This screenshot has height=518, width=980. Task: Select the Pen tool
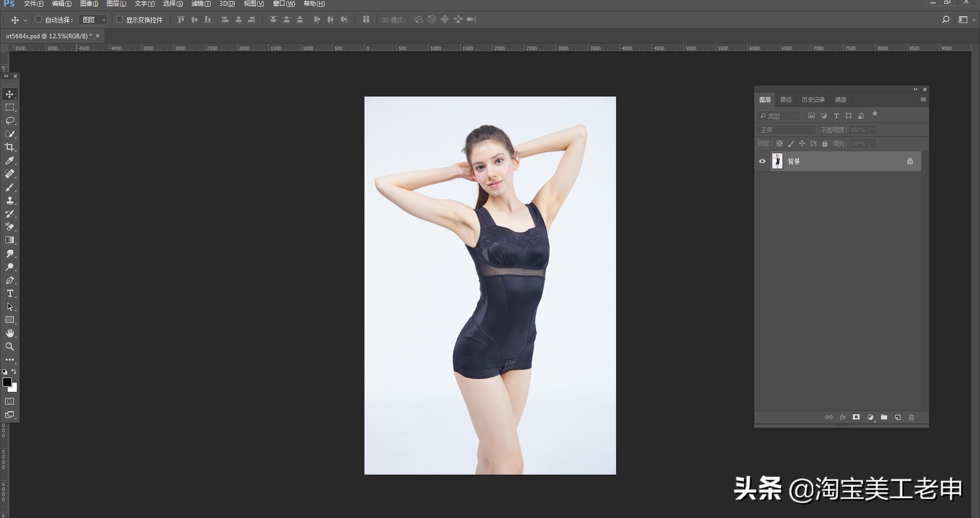[10, 280]
